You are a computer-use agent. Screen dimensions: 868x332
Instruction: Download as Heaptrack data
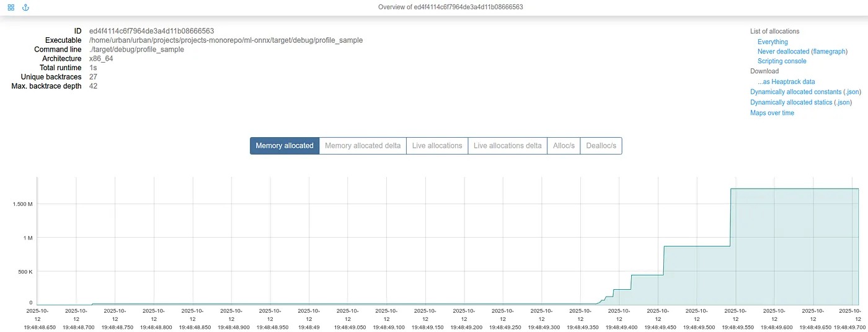tap(786, 81)
